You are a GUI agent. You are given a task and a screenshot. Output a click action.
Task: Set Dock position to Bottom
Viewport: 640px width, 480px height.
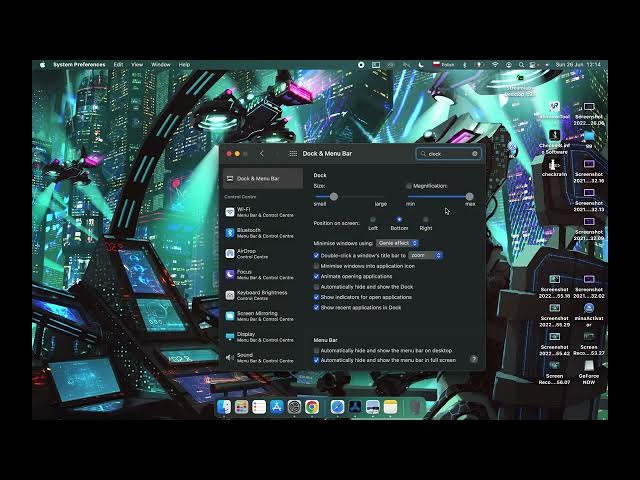point(399,220)
